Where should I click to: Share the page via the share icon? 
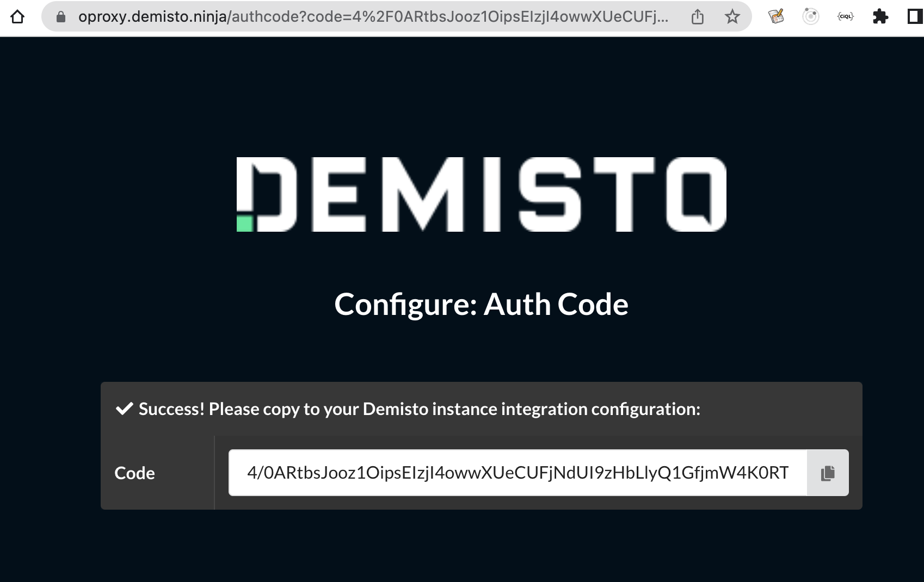[x=698, y=16]
